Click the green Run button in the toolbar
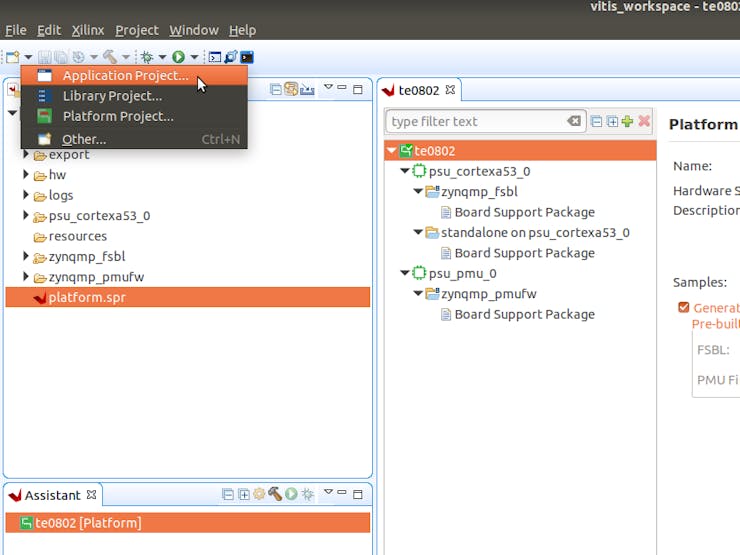 [x=178, y=57]
